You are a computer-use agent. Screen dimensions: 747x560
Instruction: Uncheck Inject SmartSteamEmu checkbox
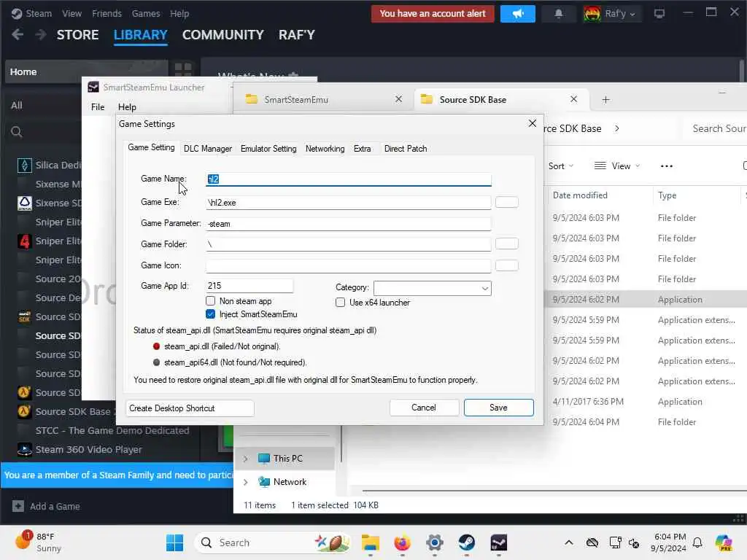(211, 314)
